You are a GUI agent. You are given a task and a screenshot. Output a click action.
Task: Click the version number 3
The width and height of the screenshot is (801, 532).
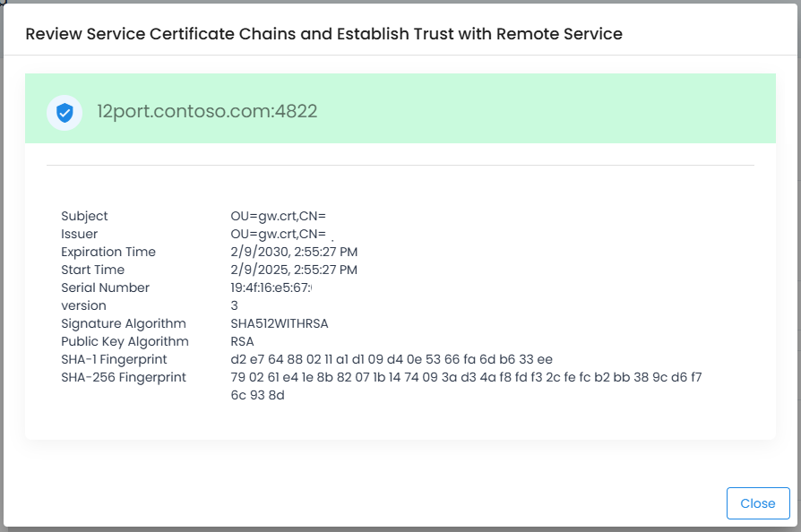[x=234, y=305]
